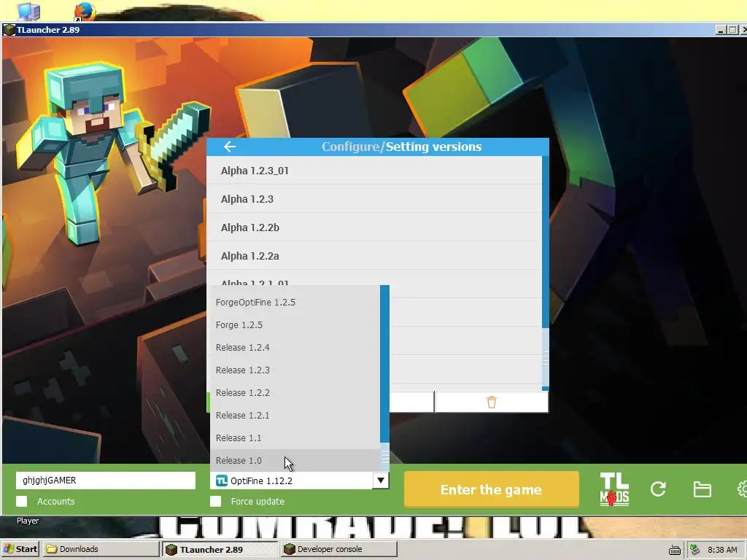This screenshot has height=560, width=747.
Task: Click the refresh versions icon
Action: coord(658,489)
